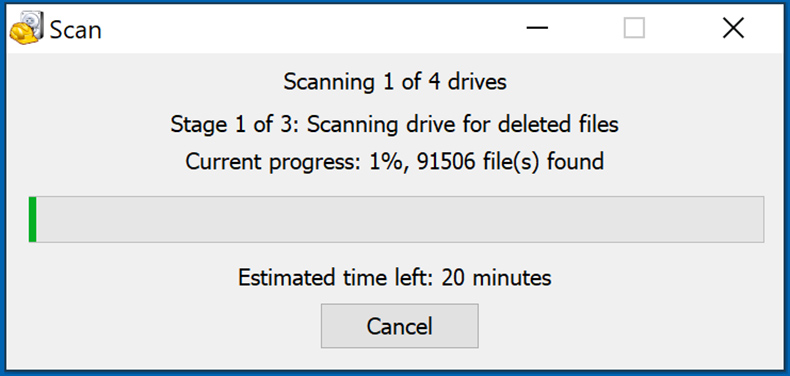The image size is (790, 376).
Task: Click the empty gray progress bar area
Action: point(400,219)
